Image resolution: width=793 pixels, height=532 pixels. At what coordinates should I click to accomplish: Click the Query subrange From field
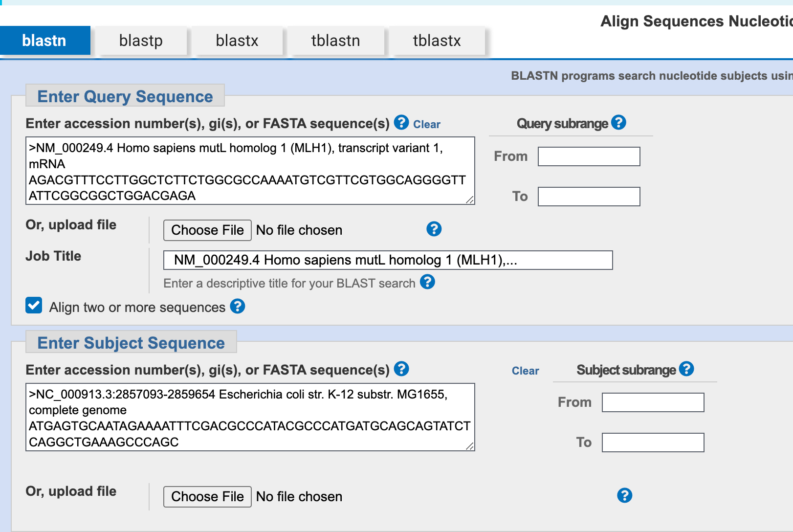589,156
